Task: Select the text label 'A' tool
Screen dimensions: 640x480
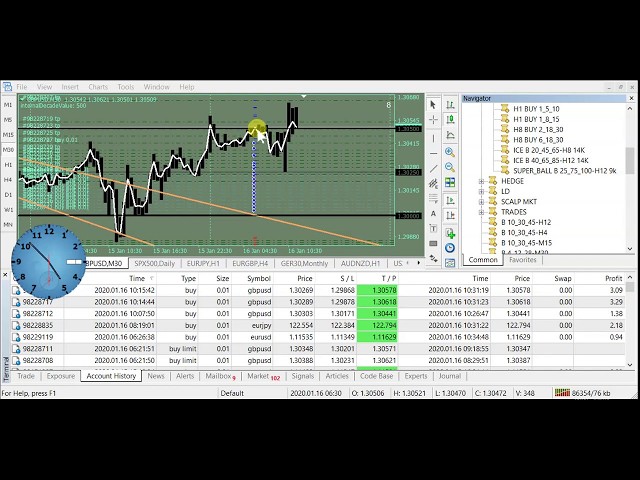Action: (x=433, y=214)
